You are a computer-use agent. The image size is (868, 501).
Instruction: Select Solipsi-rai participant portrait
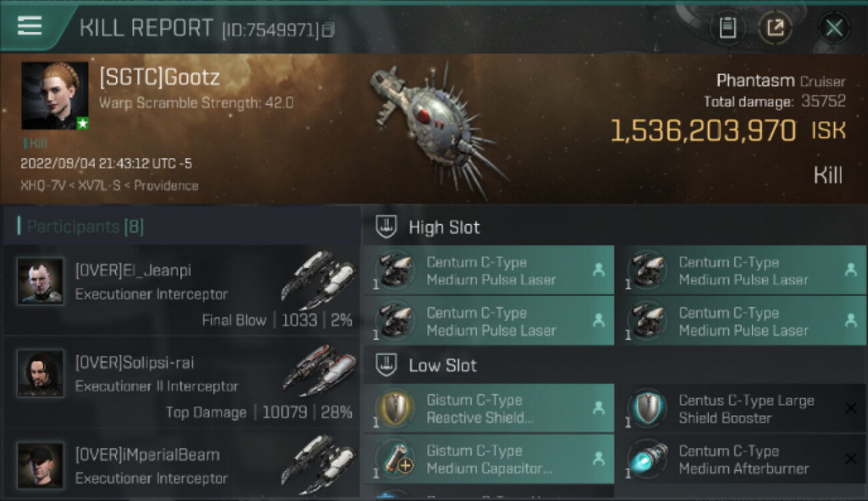40,373
